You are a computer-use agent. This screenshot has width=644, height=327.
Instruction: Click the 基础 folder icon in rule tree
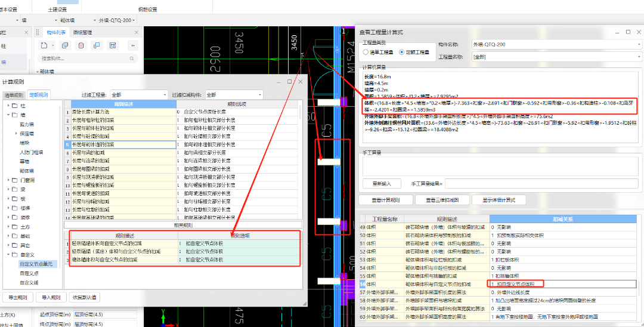(15, 236)
